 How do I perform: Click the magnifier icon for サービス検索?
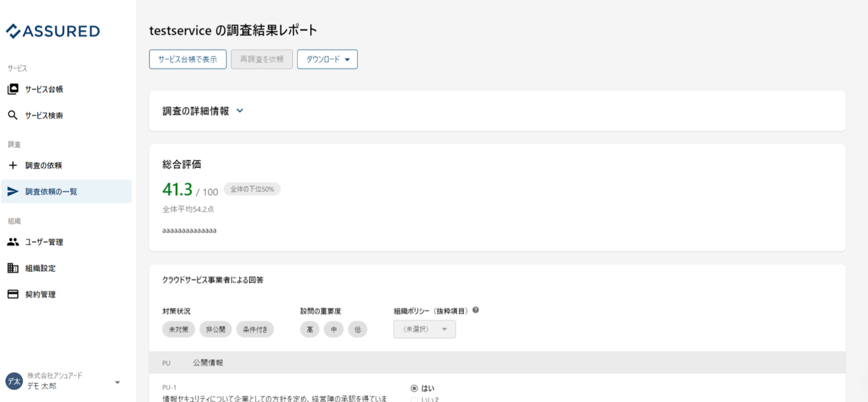click(x=13, y=115)
